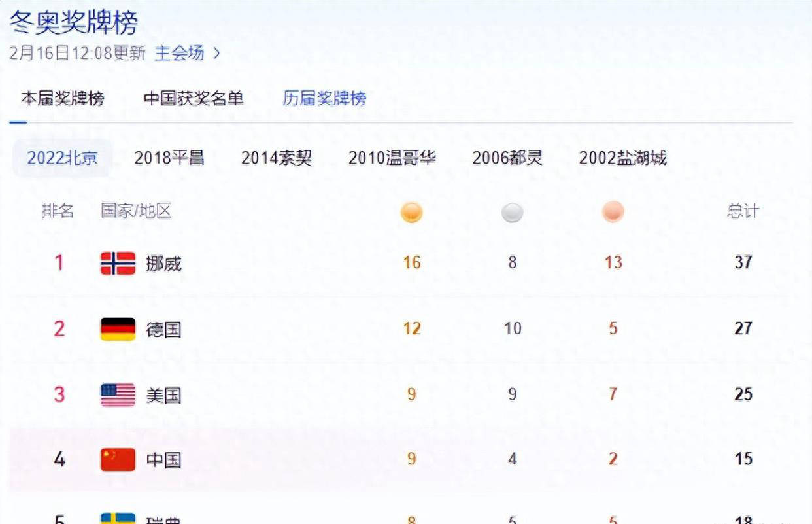Switch to the 本届奖牌榜 tab
Image resolution: width=812 pixels, height=524 pixels.
62,99
